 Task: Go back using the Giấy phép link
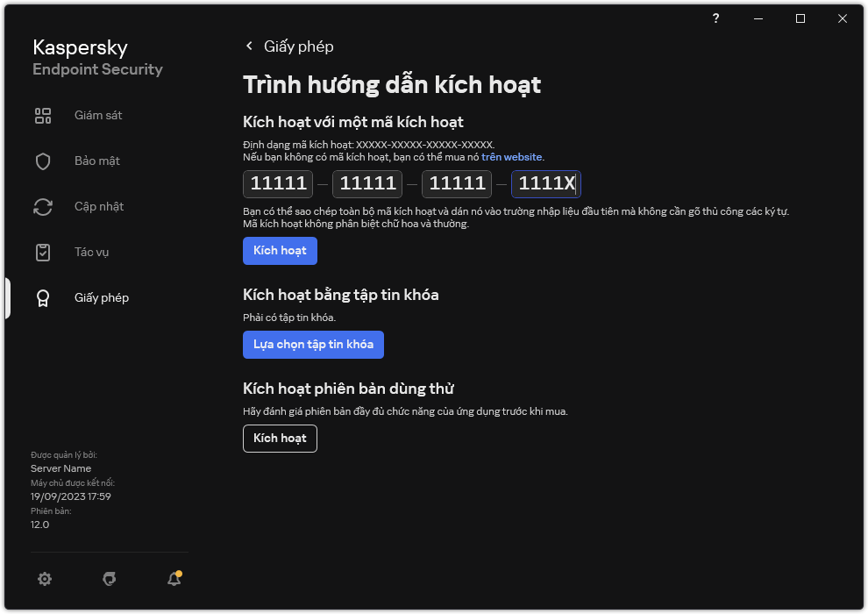click(301, 46)
